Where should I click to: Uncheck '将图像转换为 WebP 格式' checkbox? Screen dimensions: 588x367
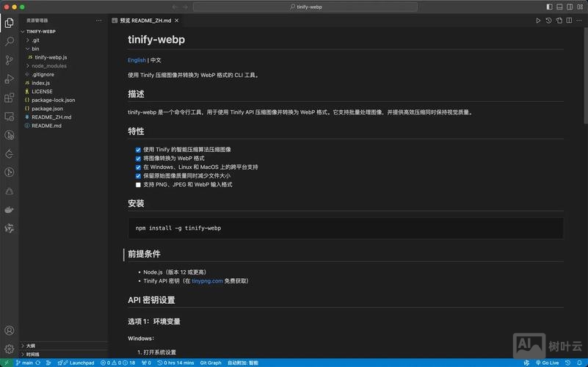point(138,159)
